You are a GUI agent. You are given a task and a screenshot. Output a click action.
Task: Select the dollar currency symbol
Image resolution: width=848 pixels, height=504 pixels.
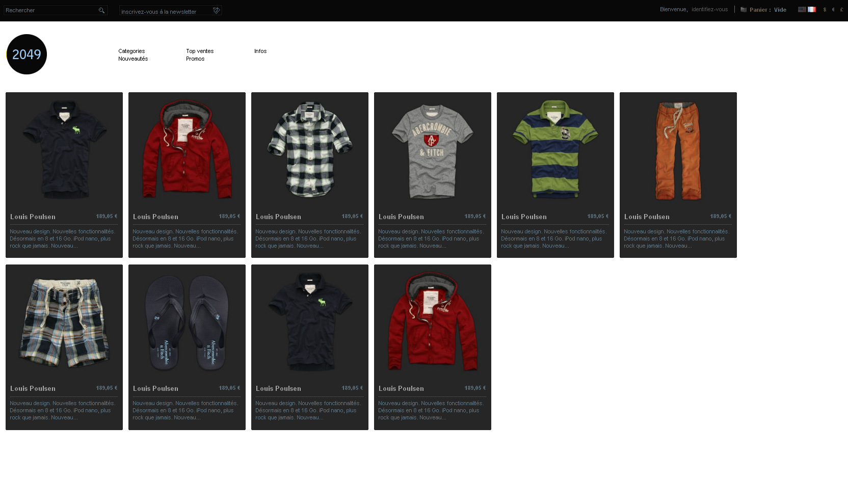click(825, 10)
